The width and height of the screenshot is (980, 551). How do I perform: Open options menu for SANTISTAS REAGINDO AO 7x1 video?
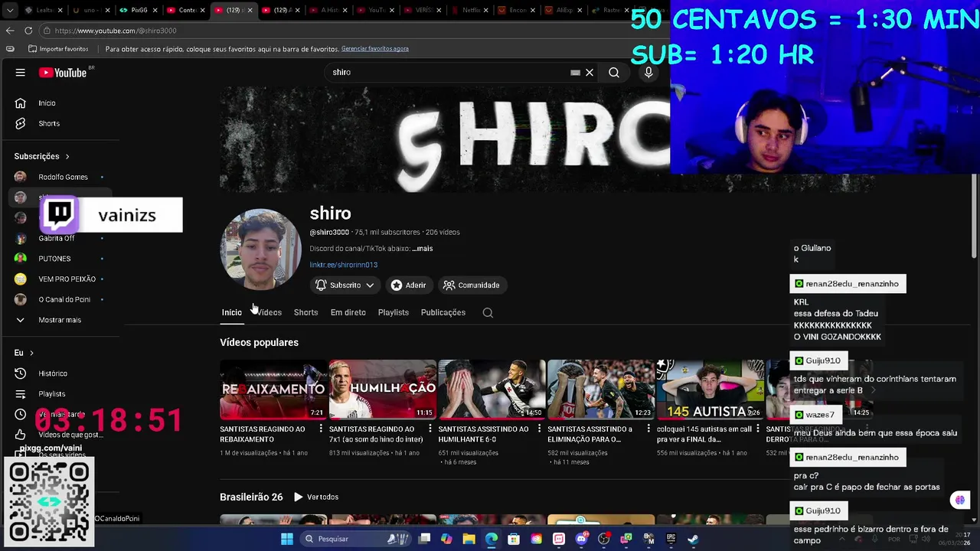point(430,429)
